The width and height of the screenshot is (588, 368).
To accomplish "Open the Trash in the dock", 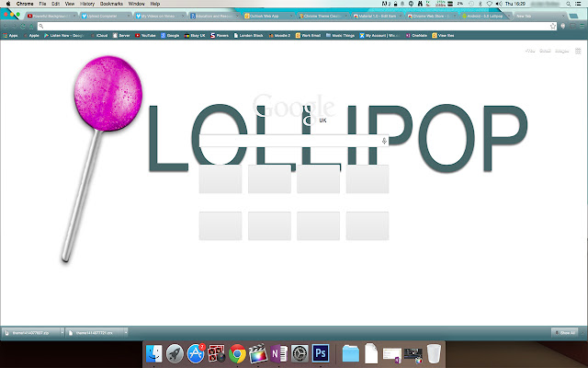I will [434, 352].
